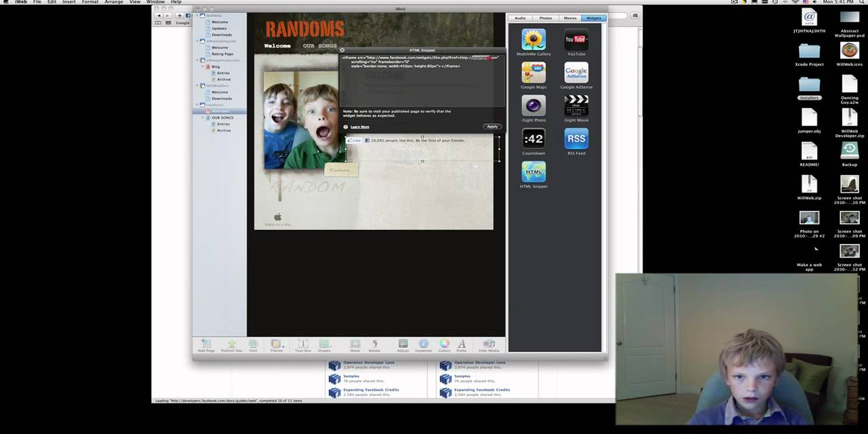Open the Xcode Project folder on the desktop
This screenshot has height=434, width=868.
(x=809, y=54)
